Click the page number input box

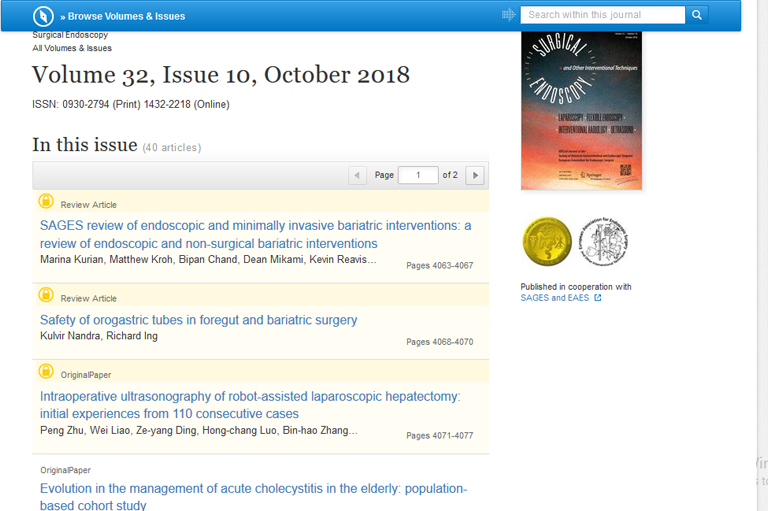(418, 176)
